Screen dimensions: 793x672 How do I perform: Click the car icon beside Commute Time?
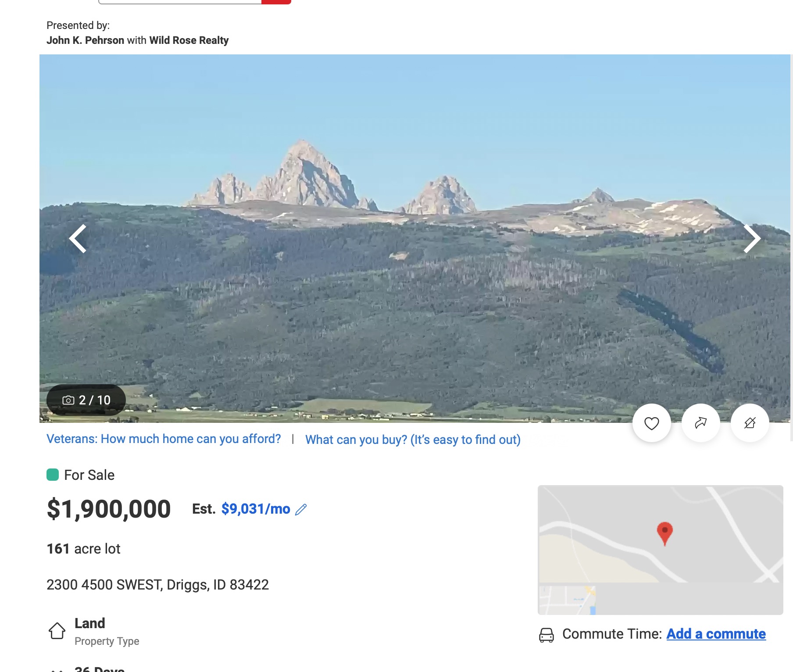coord(546,635)
